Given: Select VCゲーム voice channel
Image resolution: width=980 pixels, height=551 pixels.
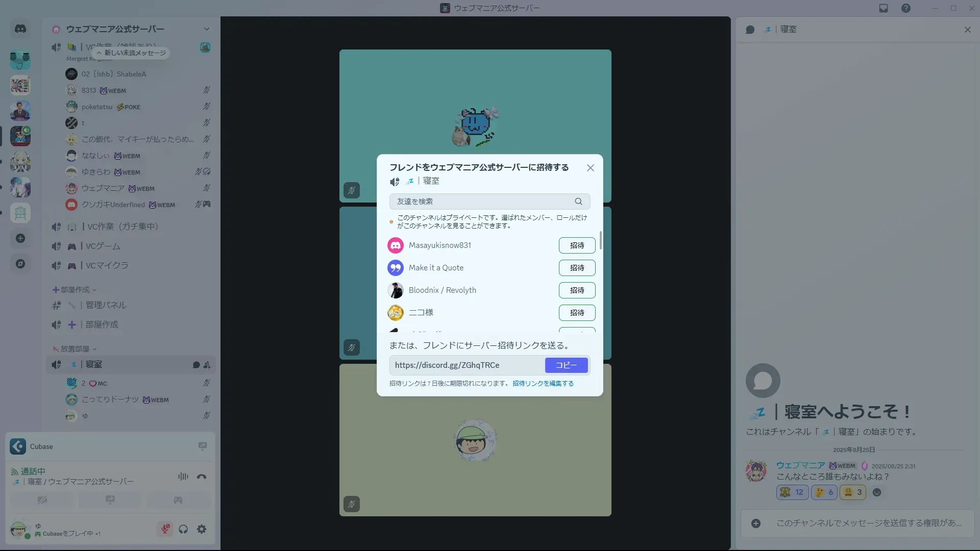Looking at the screenshot, I should point(103,246).
